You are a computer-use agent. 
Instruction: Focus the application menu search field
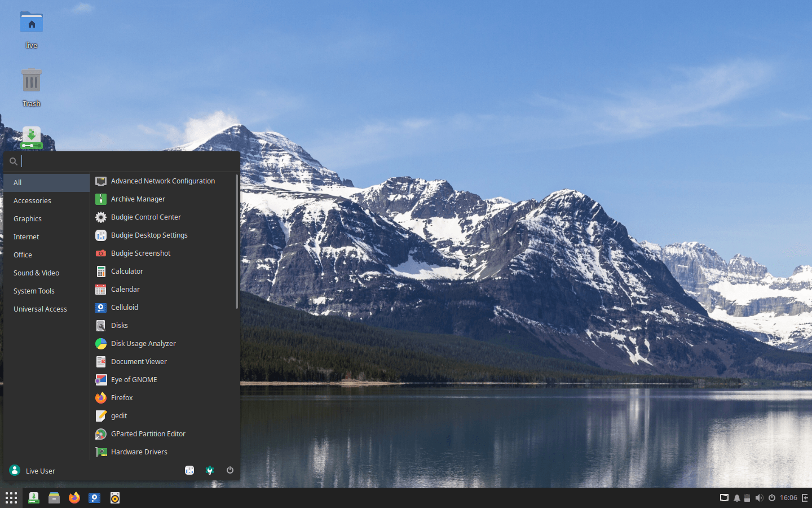pos(122,161)
